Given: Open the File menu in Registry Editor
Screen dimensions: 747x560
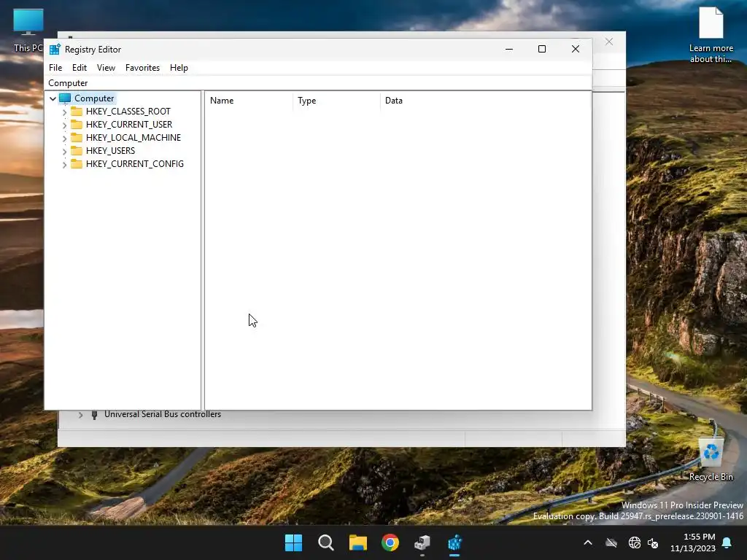Looking at the screenshot, I should coord(55,68).
